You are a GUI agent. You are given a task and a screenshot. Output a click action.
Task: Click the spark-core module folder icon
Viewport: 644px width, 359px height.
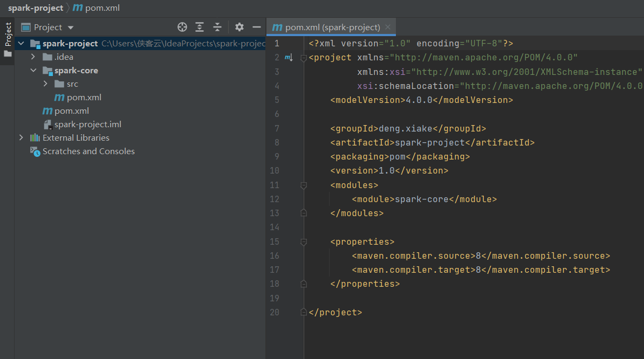47,71
